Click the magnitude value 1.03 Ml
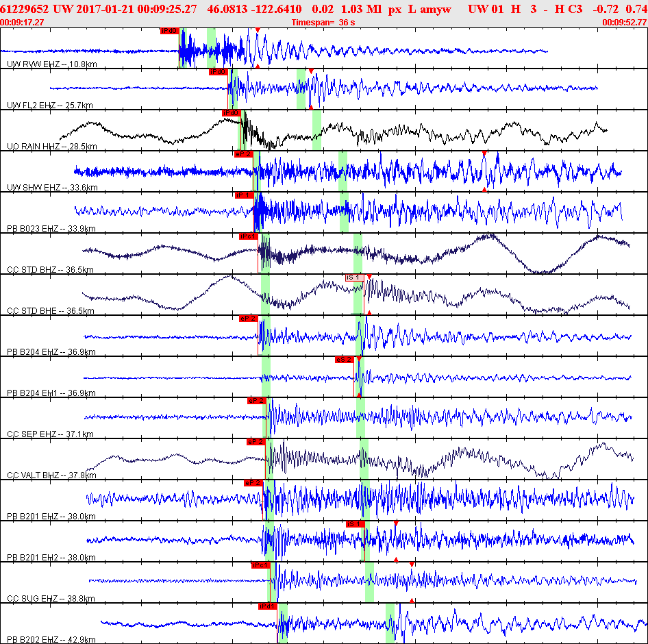The image size is (648, 644). point(361,9)
